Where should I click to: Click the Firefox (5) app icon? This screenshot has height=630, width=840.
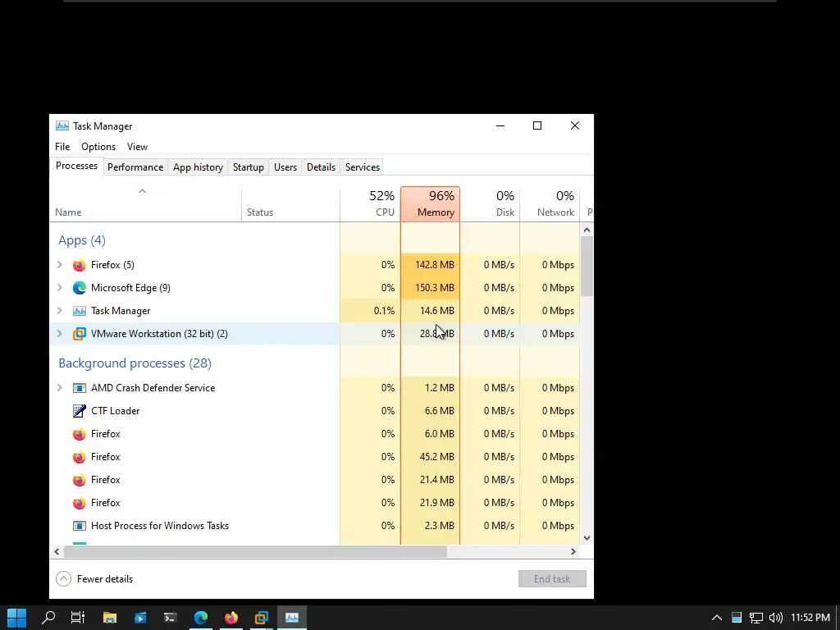point(80,265)
